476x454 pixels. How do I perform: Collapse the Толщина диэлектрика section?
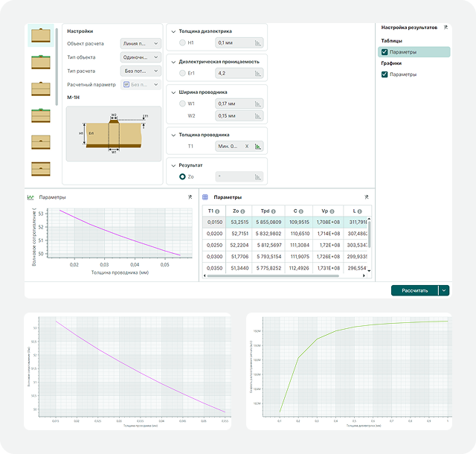[x=173, y=31]
